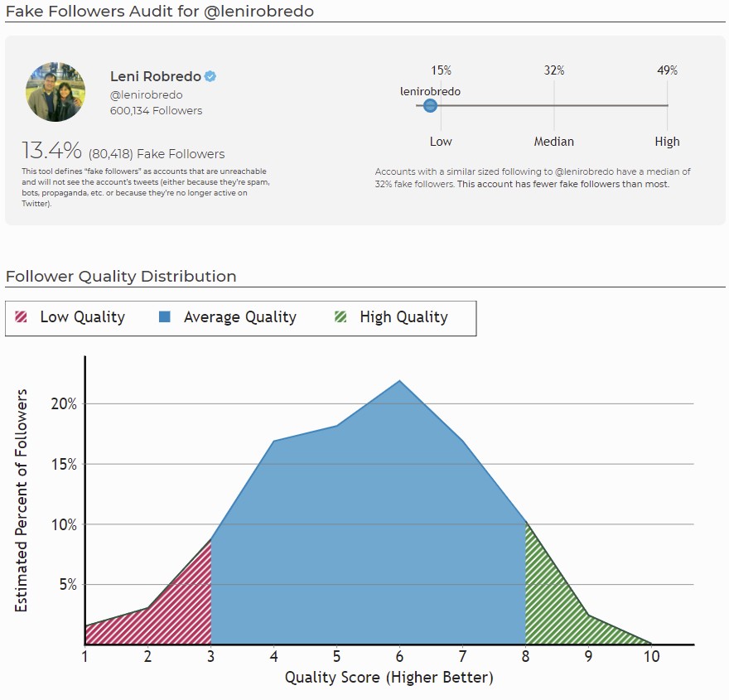This screenshot has height=700, width=729.
Task: Click the quality score 6 axis label
Action: point(399,656)
